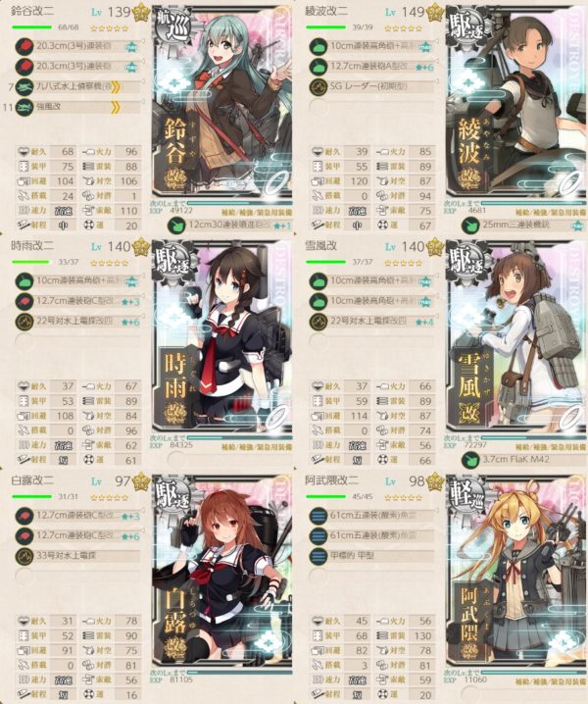
Task: Click the empty fourth slot of Ayanami
Action: click(x=371, y=107)
